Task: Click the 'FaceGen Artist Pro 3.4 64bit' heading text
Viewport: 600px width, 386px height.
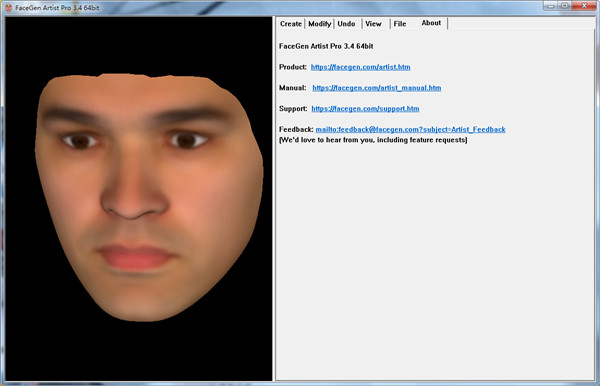Action: point(326,46)
